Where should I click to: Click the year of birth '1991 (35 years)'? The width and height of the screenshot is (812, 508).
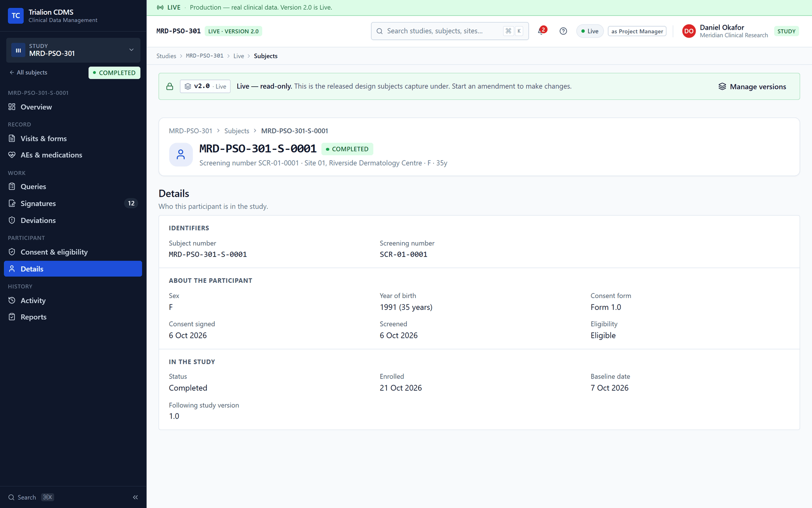(406, 307)
